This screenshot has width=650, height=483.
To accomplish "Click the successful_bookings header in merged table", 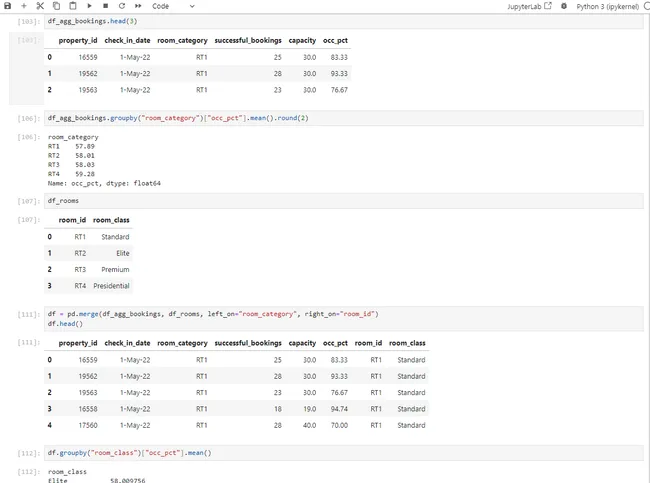I will point(248,343).
